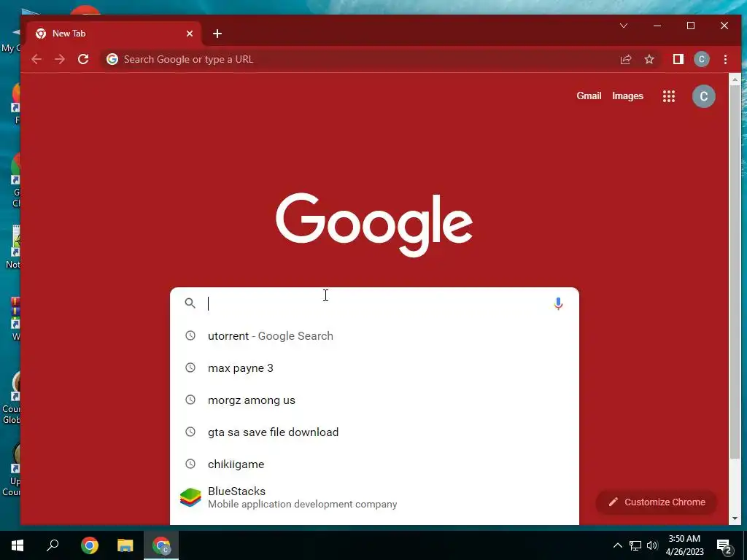Reload the page with the refresh icon
The image size is (747, 560).
pyautogui.click(x=83, y=59)
